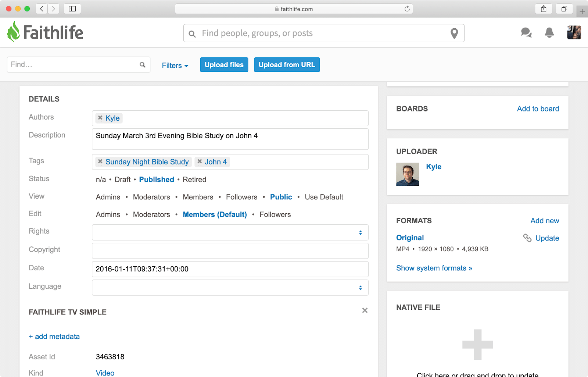Click the Asset Id value 3463818
The image size is (588, 377).
(x=110, y=357)
